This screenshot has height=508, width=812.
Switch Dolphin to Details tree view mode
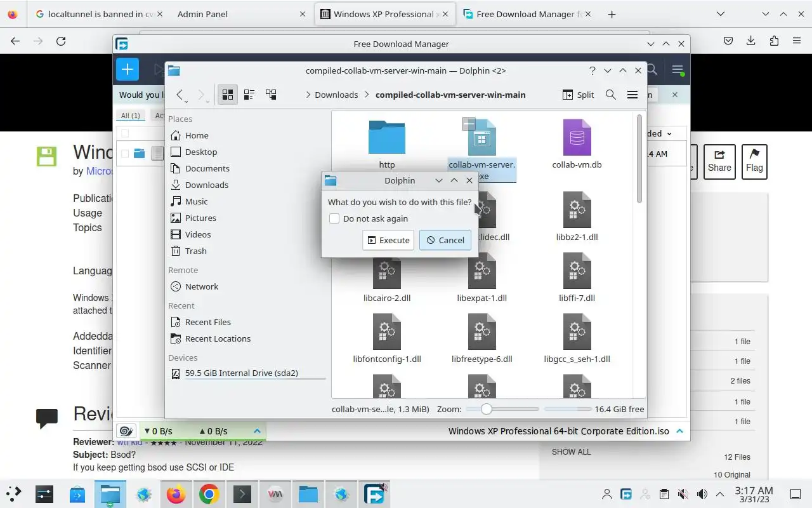click(x=271, y=95)
